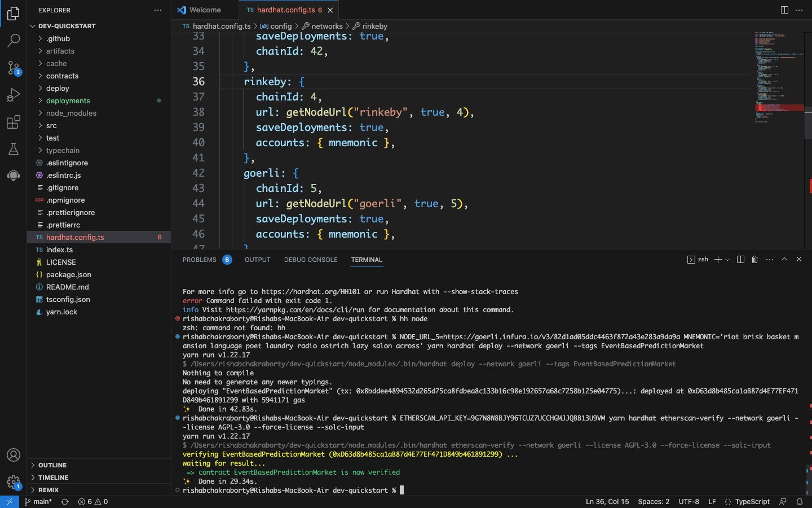This screenshot has width=812, height=508.
Task: Open errors and warnings count in status bar
Action: pos(93,502)
